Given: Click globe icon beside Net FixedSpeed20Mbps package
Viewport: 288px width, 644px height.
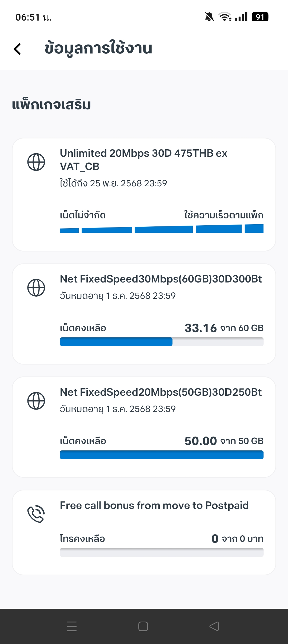Looking at the screenshot, I should (x=36, y=401).
